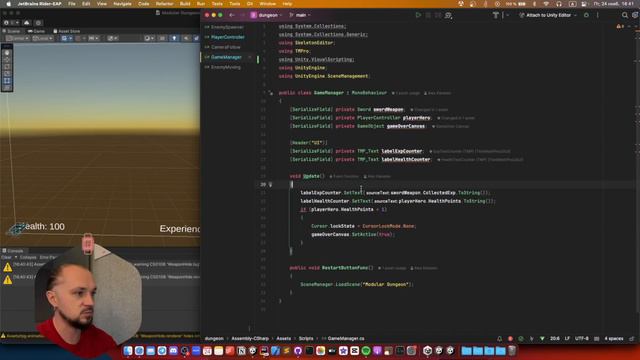This screenshot has width=640, height=360.
Task: Open the Navigate menu
Action: 122,4
